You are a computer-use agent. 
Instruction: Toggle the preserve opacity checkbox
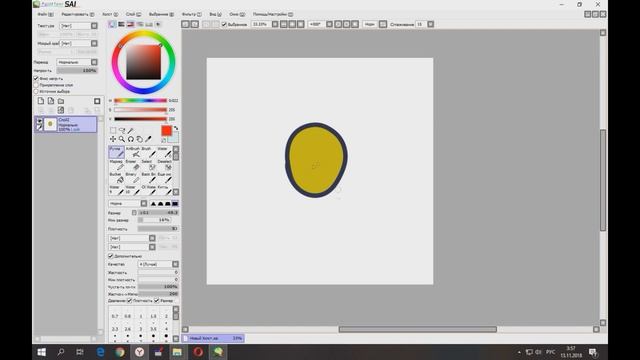coord(36,78)
